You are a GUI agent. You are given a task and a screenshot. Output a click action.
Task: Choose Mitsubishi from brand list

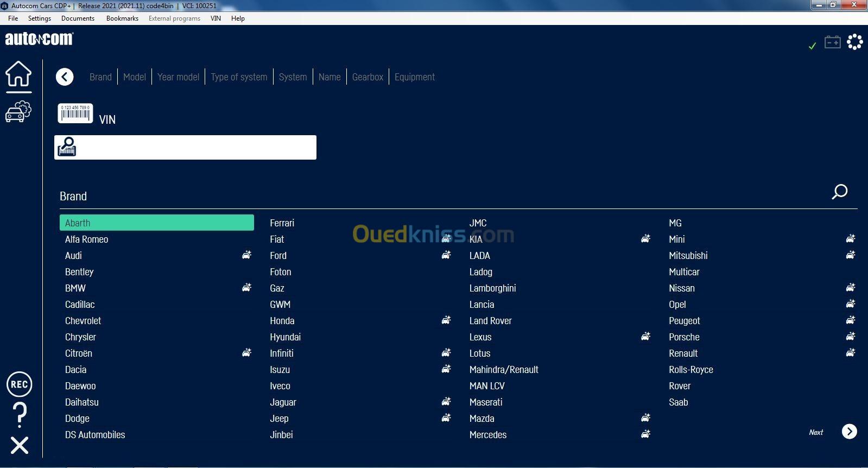click(688, 256)
